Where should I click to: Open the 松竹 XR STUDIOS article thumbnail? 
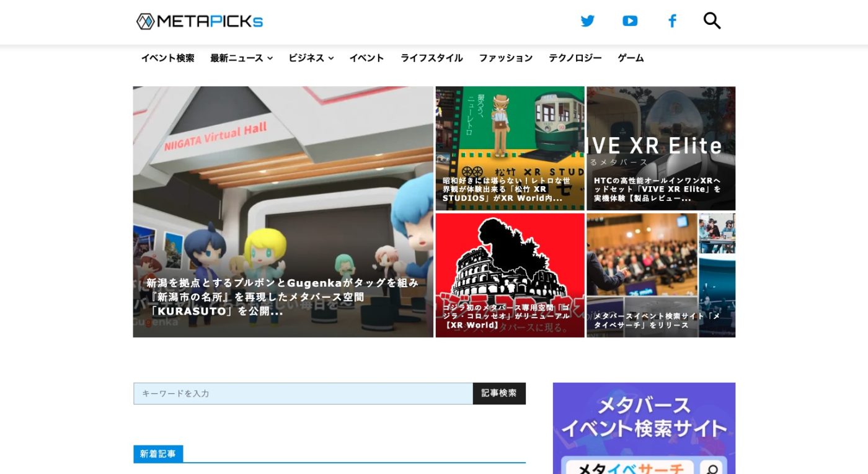(510, 148)
